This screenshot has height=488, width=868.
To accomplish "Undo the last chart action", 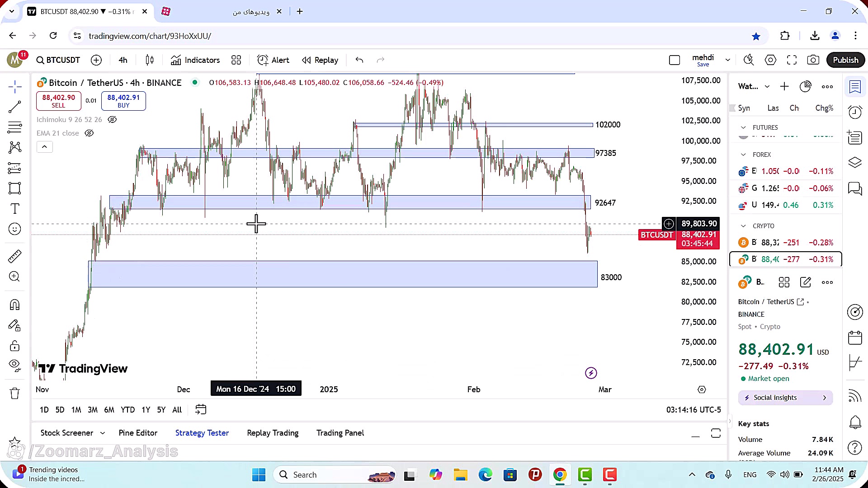I will coord(359,60).
